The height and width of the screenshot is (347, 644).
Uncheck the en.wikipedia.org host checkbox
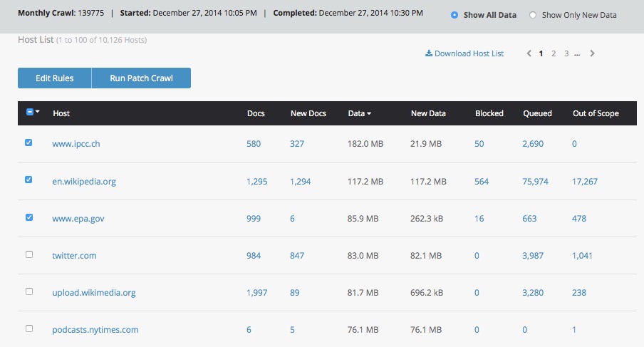(28, 180)
